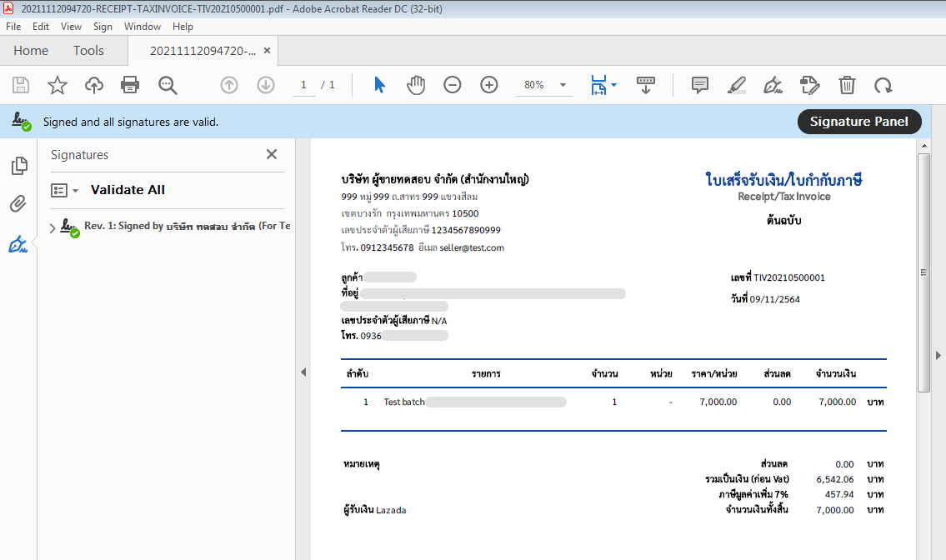Image resolution: width=946 pixels, height=560 pixels.
Task: Open the zoom percentage dropdown
Action: click(563, 84)
